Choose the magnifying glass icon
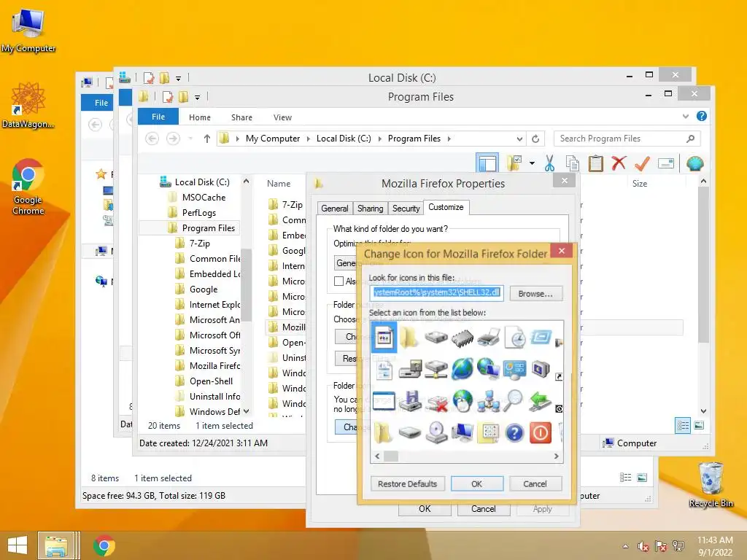Screen dimensions: 747x560 click(514, 401)
